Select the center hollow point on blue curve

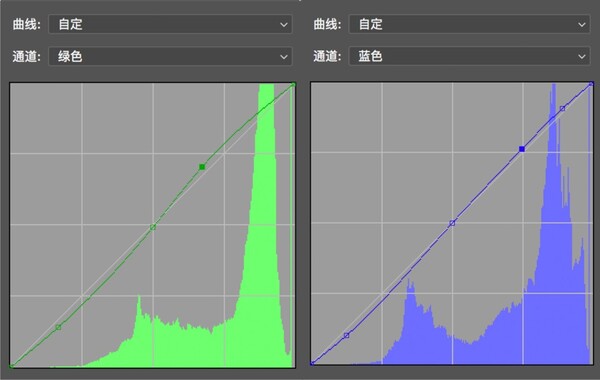click(x=452, y=223)
